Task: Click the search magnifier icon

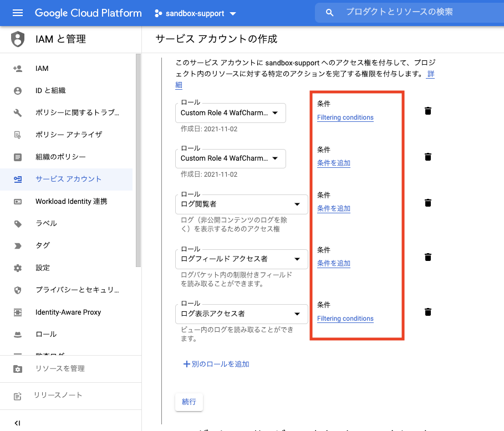Action: click(330, 12)
